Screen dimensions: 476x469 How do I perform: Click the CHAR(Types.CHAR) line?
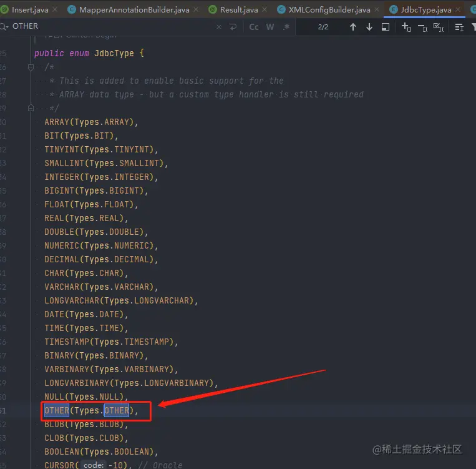(86, 273)
